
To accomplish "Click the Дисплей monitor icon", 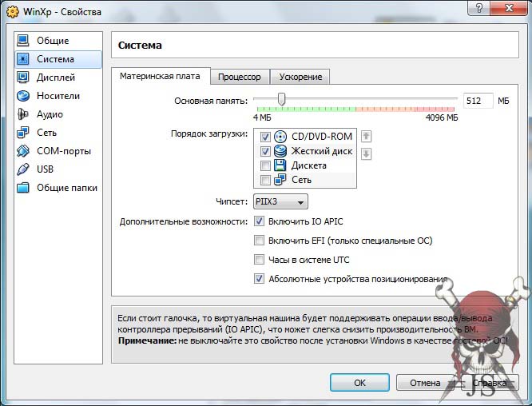I will (22, 78).
